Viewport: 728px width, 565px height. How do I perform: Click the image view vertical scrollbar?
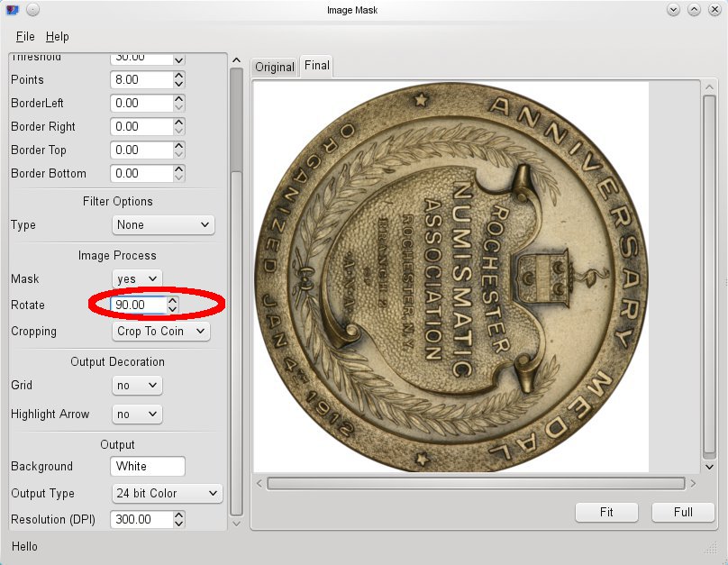(709, 275)
